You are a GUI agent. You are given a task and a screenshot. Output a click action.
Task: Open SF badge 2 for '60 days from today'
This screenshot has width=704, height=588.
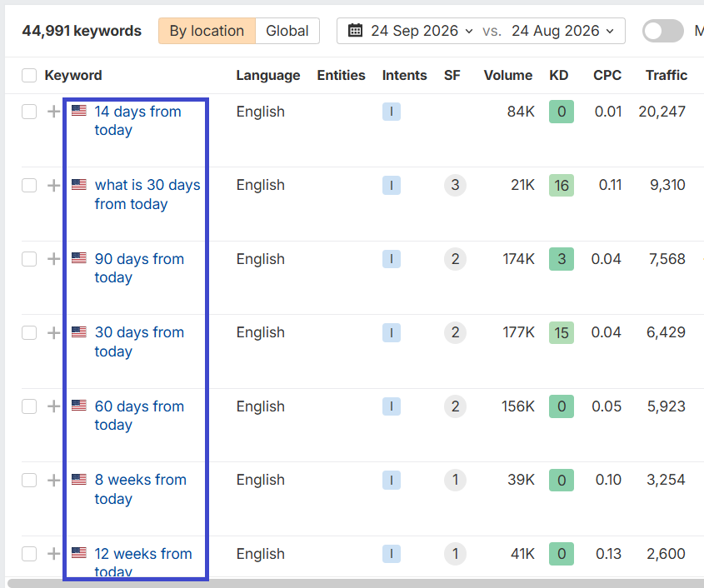(455, 406)
